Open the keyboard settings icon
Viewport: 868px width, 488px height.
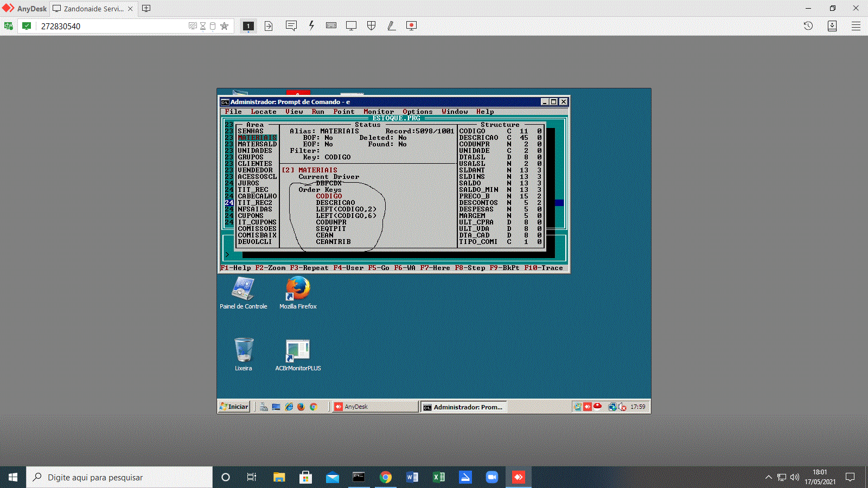click(x=331, y=26)
